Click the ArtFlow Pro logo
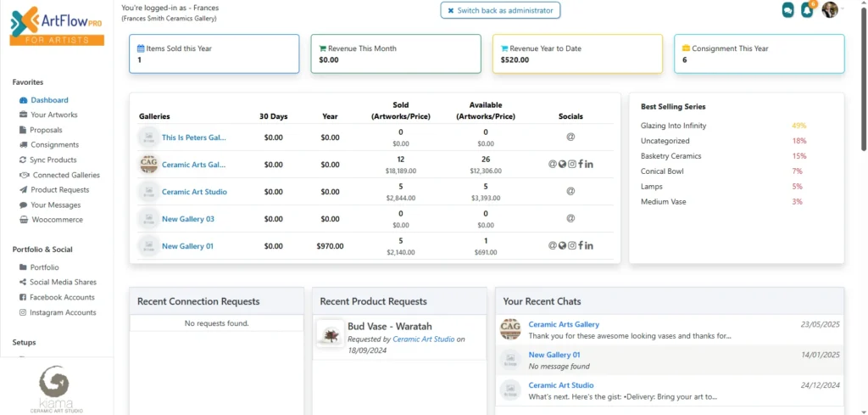The height and width of the screenshot is (415, 868). (x=58, y=25)
